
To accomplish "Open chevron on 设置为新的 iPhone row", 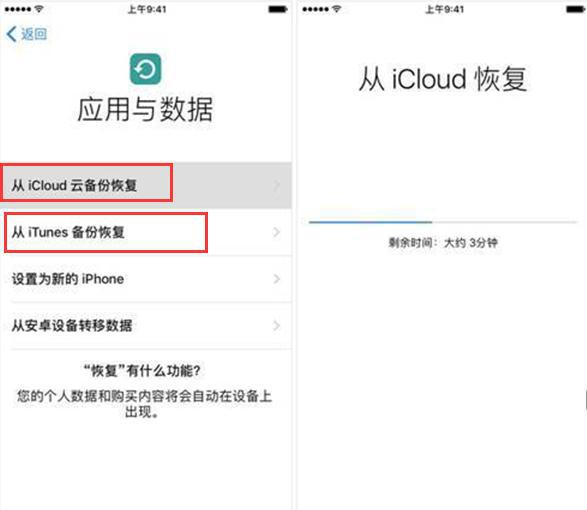I will (277, 279).
